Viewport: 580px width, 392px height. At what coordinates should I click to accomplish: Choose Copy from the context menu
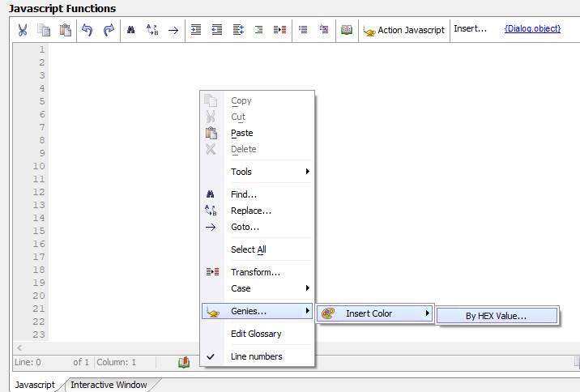(x=258, y=100)
